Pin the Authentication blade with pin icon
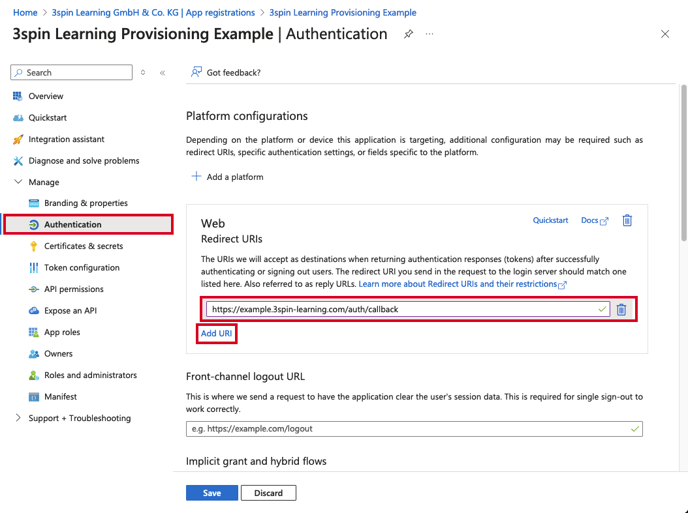The width and height of the screenshot is (688, 513). pyautogui.click(x=408, y=34)
